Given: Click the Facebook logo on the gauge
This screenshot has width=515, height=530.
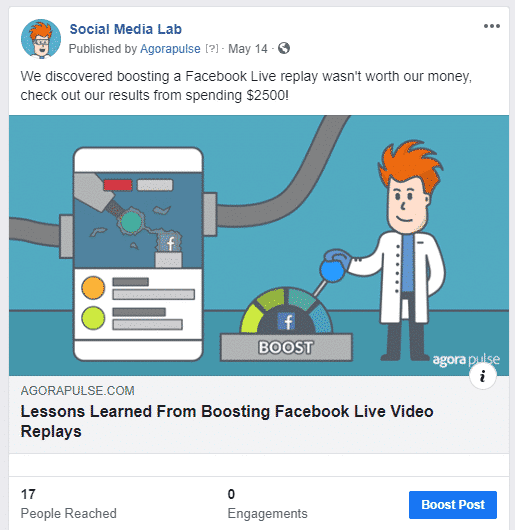Looking at the screenshot, I should [x=286, y=321].
